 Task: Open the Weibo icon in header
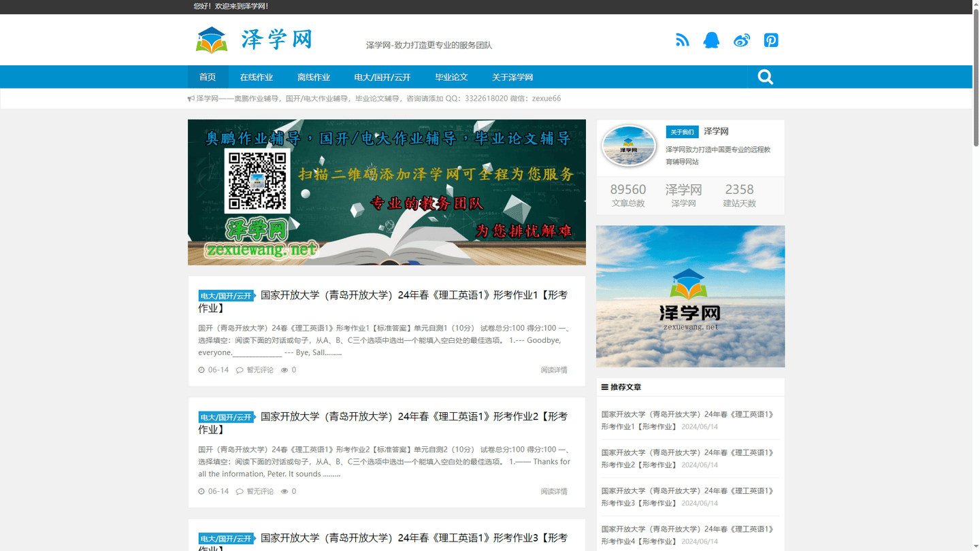click(x=742, y=40)
